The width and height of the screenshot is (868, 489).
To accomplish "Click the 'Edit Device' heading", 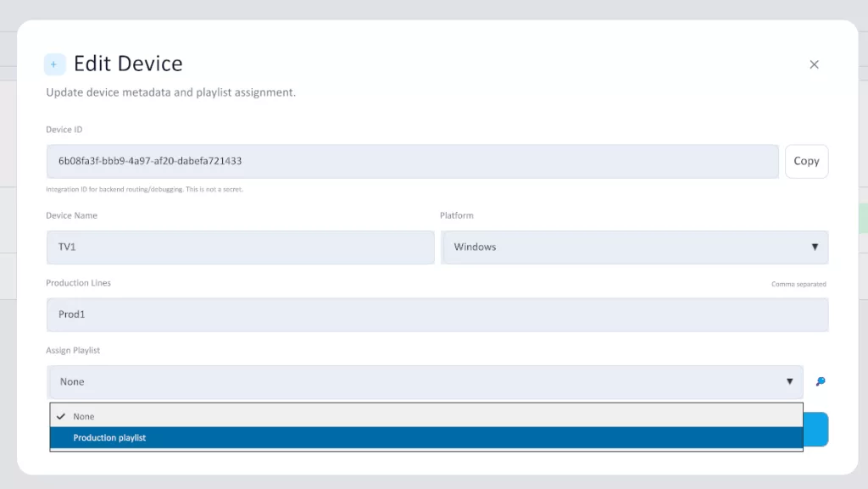I will (128, 64).
